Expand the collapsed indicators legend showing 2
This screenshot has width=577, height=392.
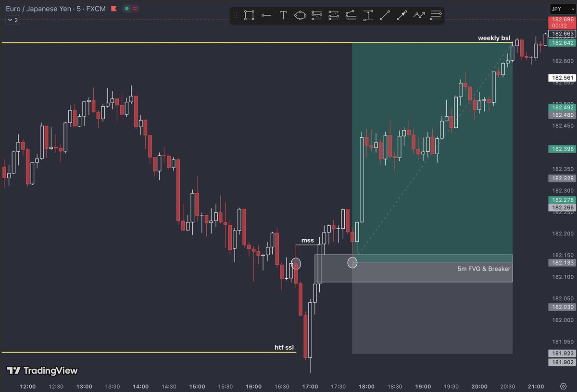(x=12, y=20)
